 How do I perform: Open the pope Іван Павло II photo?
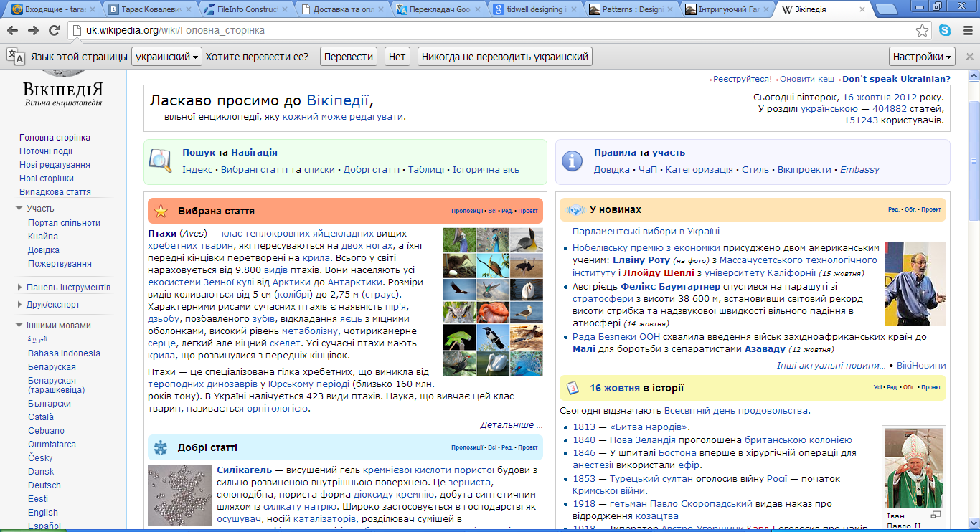[x=914, y=468]
